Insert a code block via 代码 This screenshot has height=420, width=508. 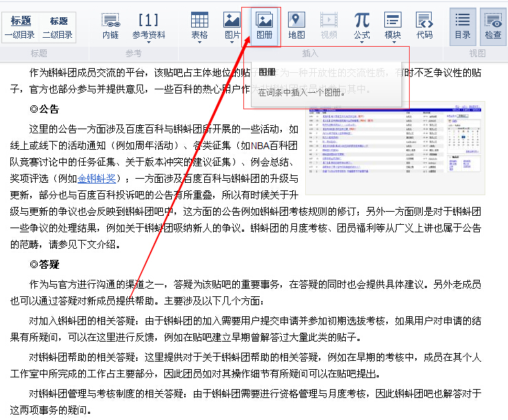pos(424,25)
